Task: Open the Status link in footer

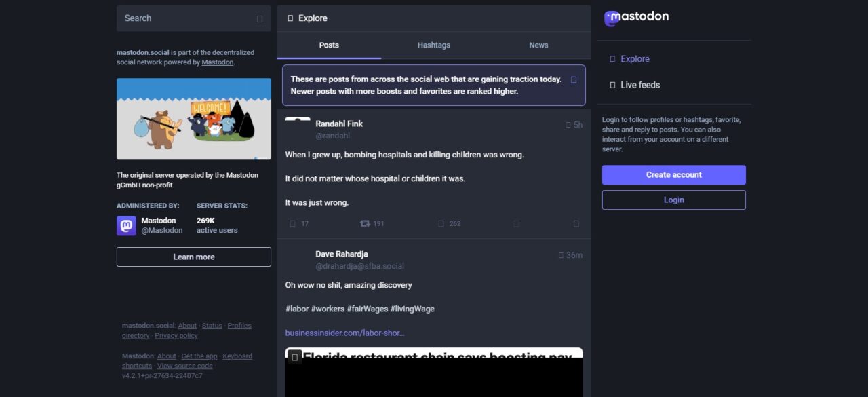Action: point(212,326)
